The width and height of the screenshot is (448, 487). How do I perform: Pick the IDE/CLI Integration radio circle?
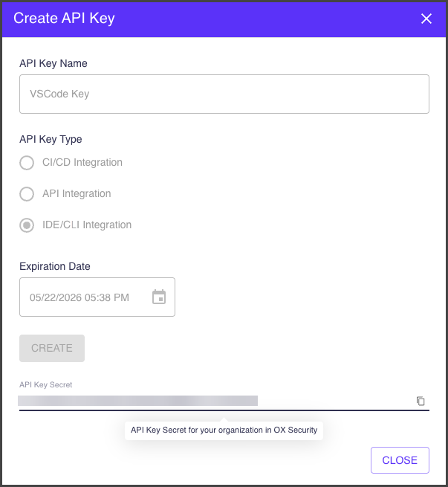click(27, 225)
